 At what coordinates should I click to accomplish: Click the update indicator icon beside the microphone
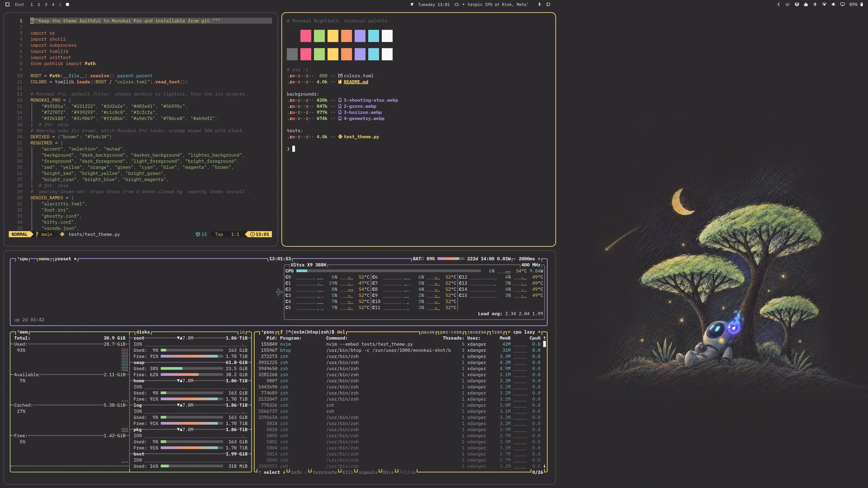(x=548, y=5)
